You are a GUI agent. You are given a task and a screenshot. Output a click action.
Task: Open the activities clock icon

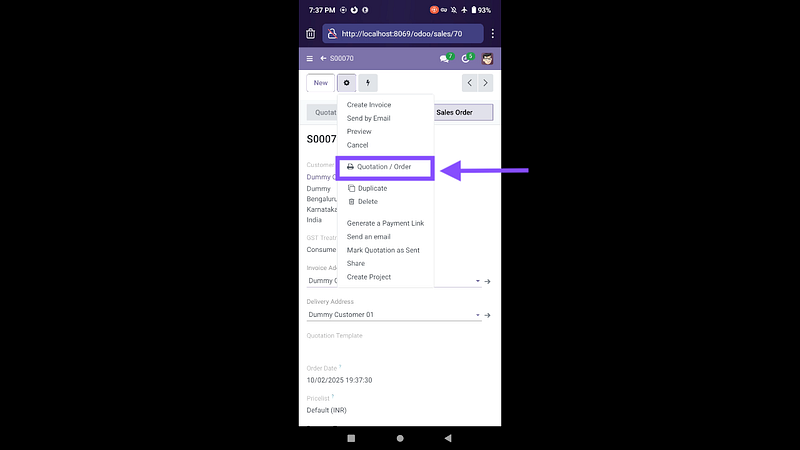click(466, 59)
